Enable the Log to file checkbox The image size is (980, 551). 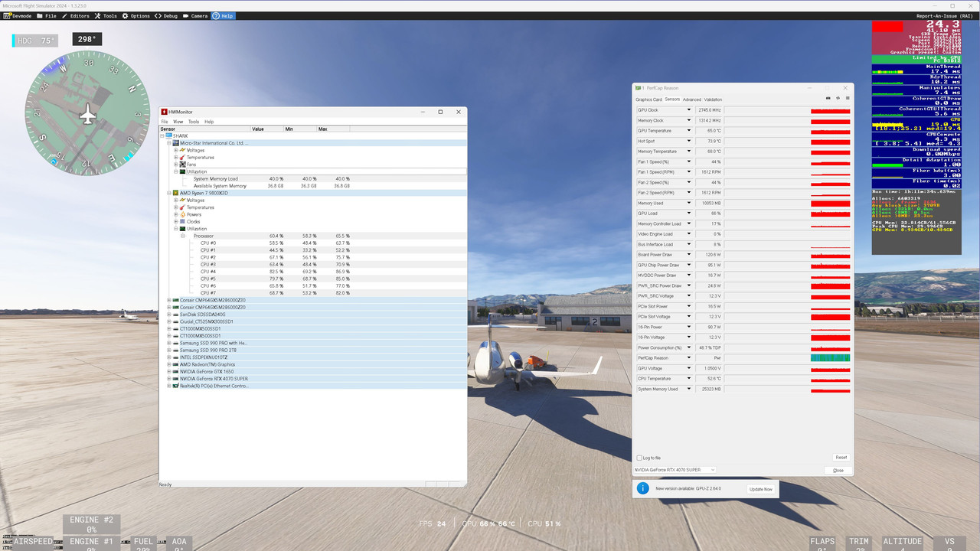pos(639,458)
